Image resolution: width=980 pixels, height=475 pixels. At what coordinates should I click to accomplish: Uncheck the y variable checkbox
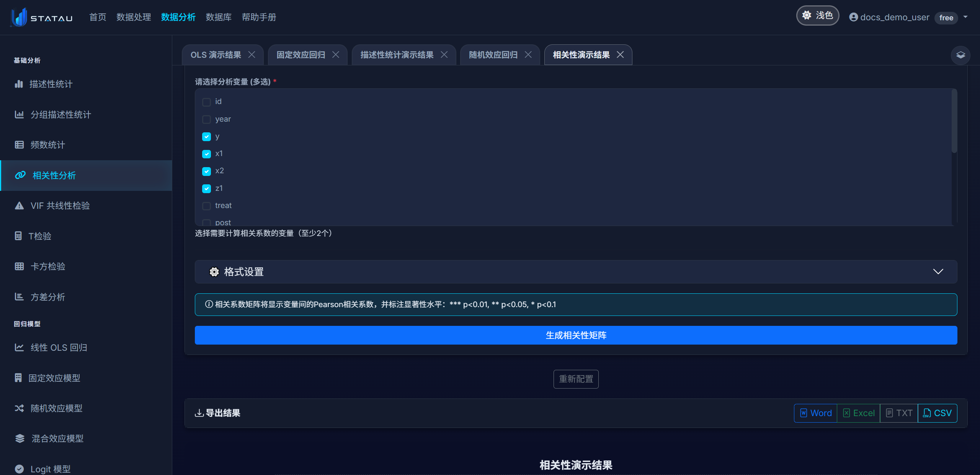tap(206, 137)
